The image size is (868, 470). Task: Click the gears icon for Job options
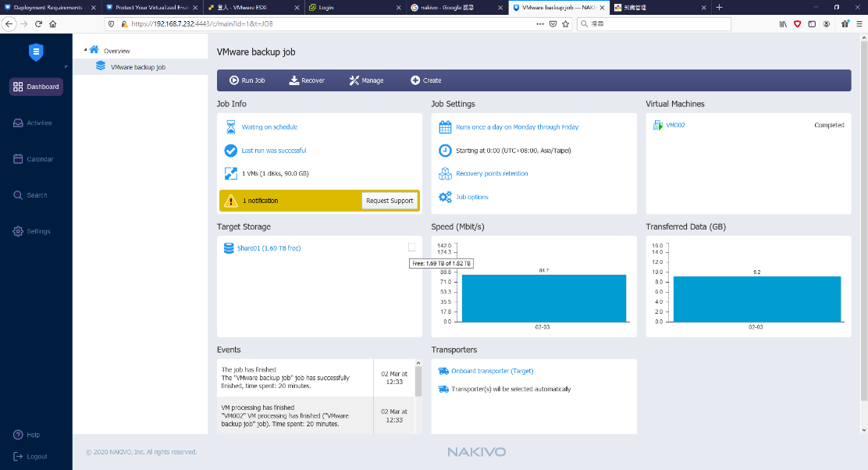click(445, 197)
